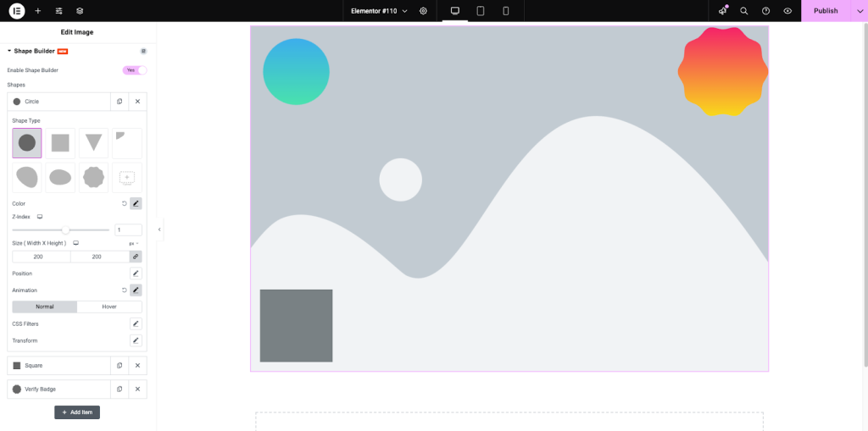Image resolution: width=868 pixels, height=431 pixels.
Task: Select the square shape type
Action: [60, 143]
